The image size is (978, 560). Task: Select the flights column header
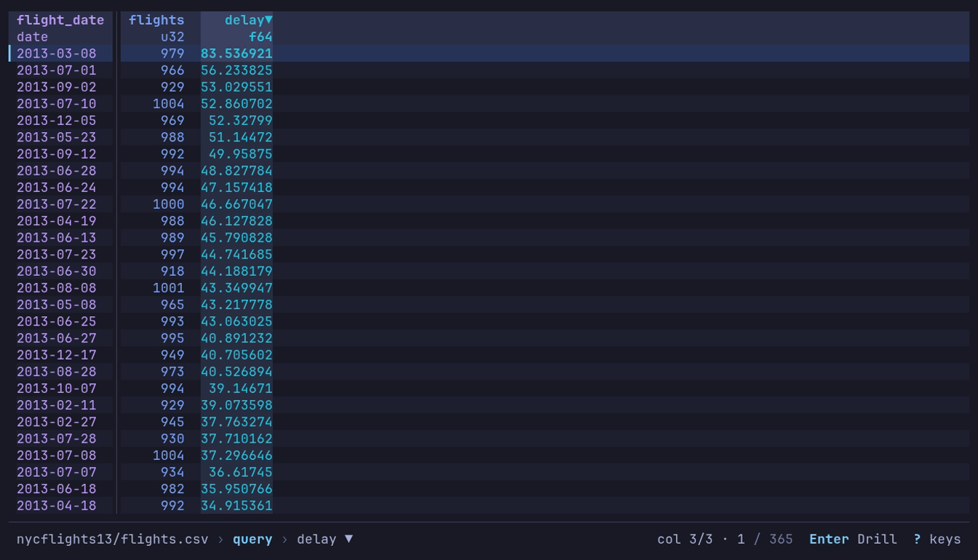coord(156,20)
